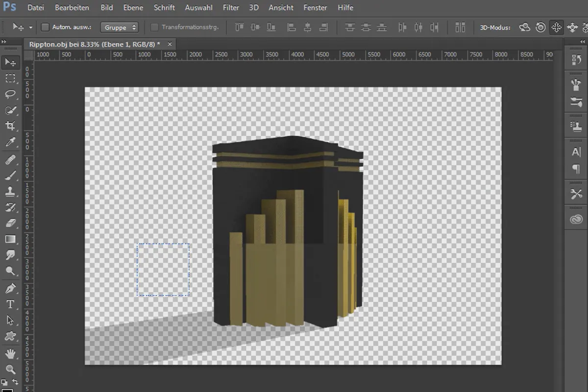Enable the Transformationsstrg. checkbox
This screenshot has height=392, width=588.
155,27
